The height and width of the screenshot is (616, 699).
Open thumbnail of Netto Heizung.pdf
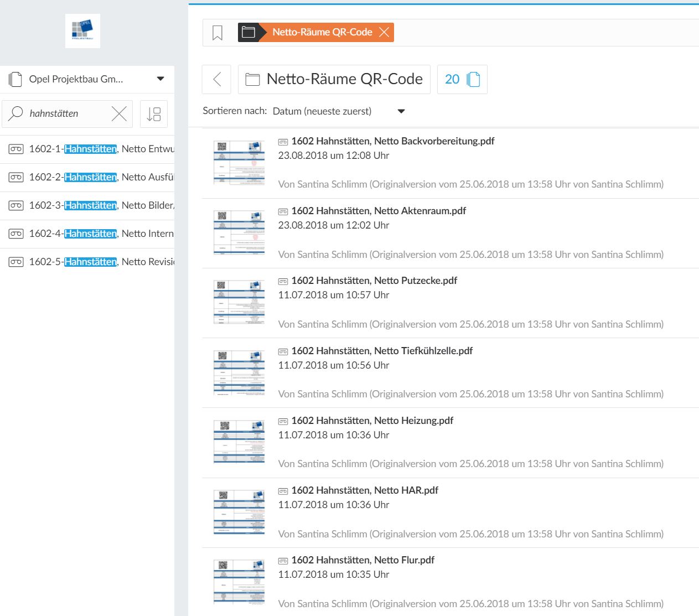239,442
